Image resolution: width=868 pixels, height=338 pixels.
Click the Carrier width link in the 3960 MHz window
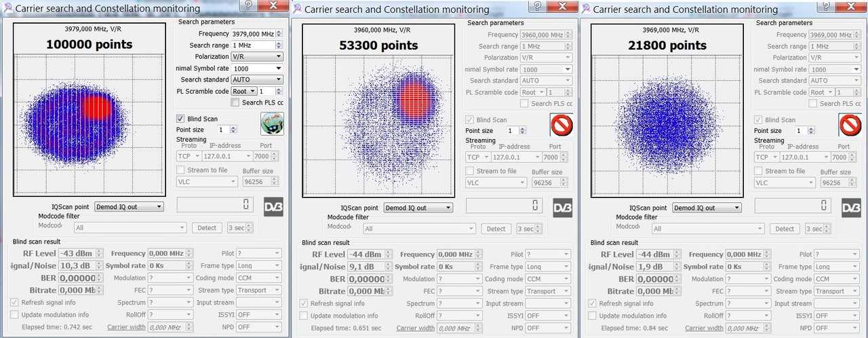[416, 328]
